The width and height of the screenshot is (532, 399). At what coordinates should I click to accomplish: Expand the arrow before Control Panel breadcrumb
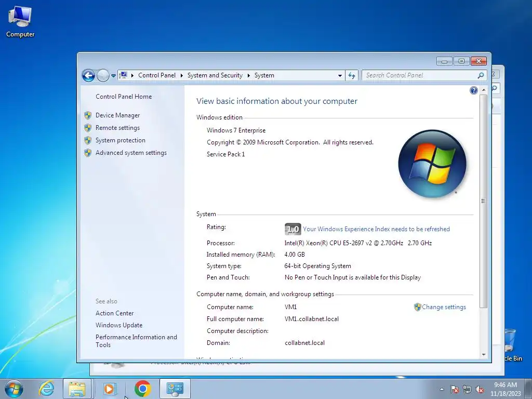coord(132,75)
